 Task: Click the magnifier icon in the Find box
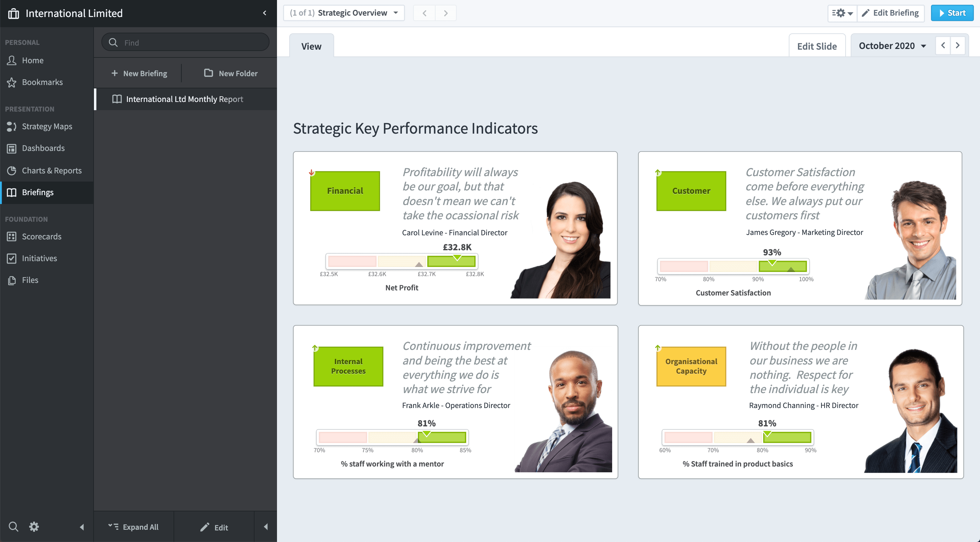tap(113, 42)
